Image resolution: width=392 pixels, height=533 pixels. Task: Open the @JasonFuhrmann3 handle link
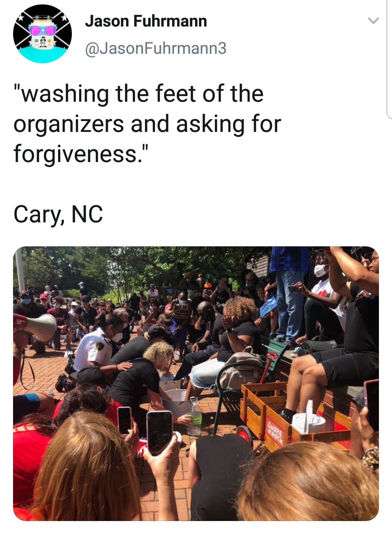pos(156,48)
